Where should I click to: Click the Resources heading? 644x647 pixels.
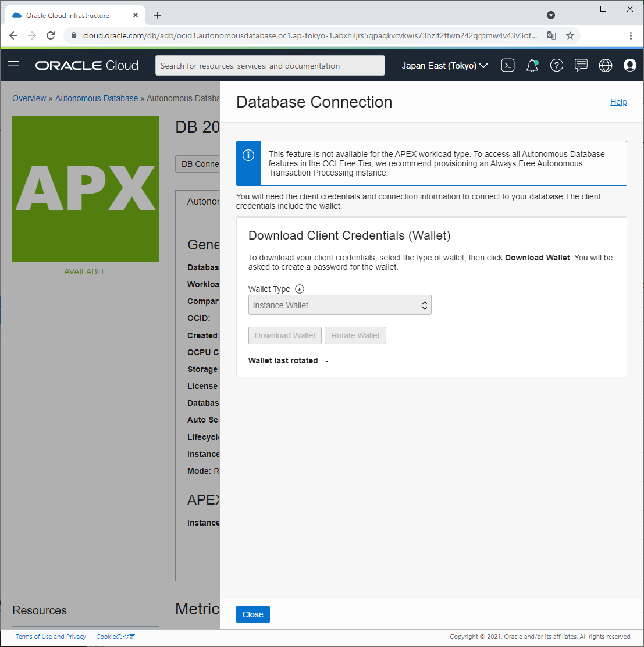coord(40,610)
